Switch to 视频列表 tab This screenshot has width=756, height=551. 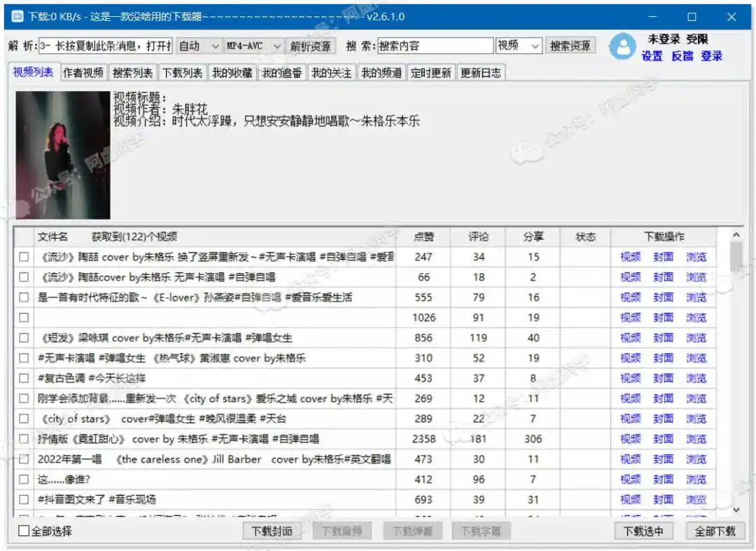34,72
